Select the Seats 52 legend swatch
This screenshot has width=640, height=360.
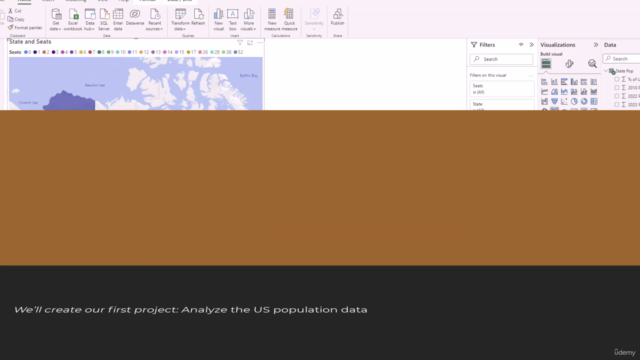tap(235, 52)
